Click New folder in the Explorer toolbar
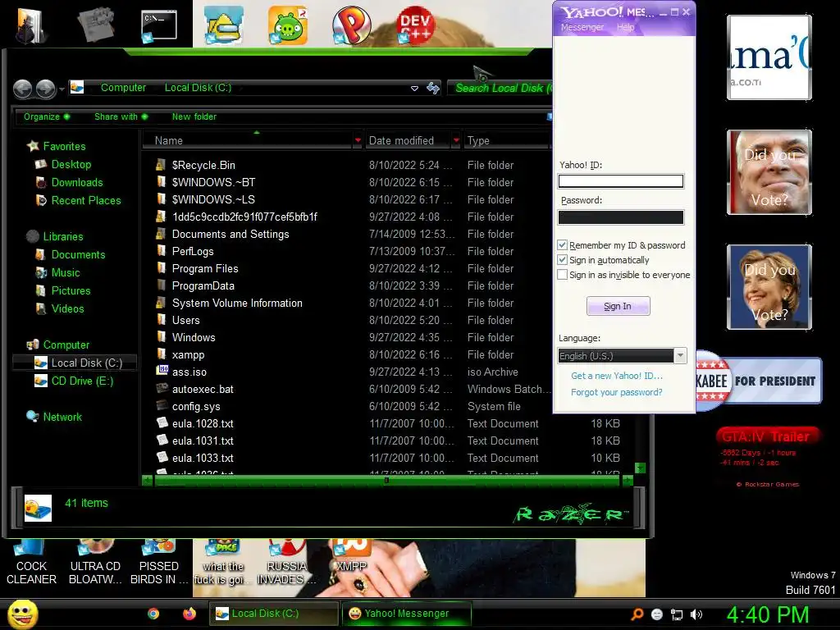The width and height of the screenshot is (840, 630). [x=194, y=116]
